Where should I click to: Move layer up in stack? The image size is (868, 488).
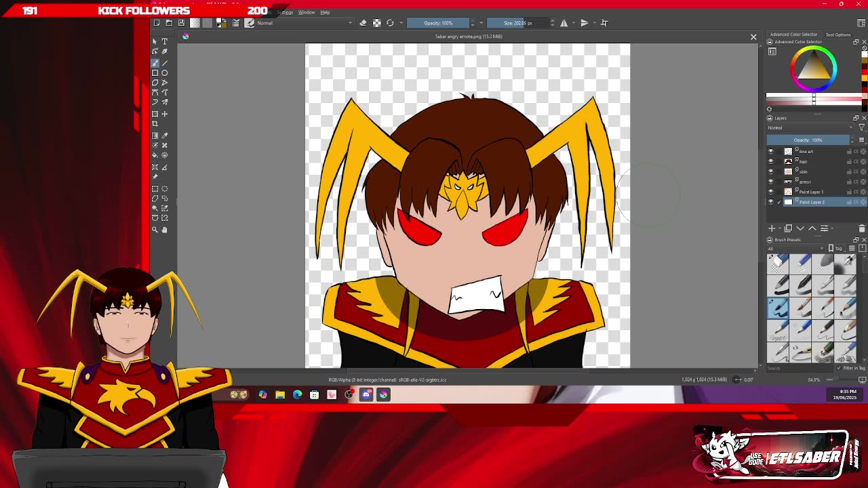812,228
